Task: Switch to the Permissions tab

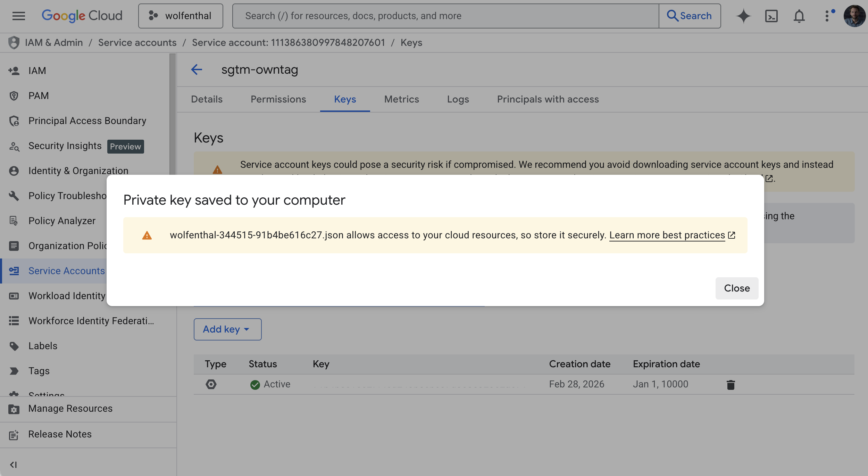Action: click(x=278, y=99)
